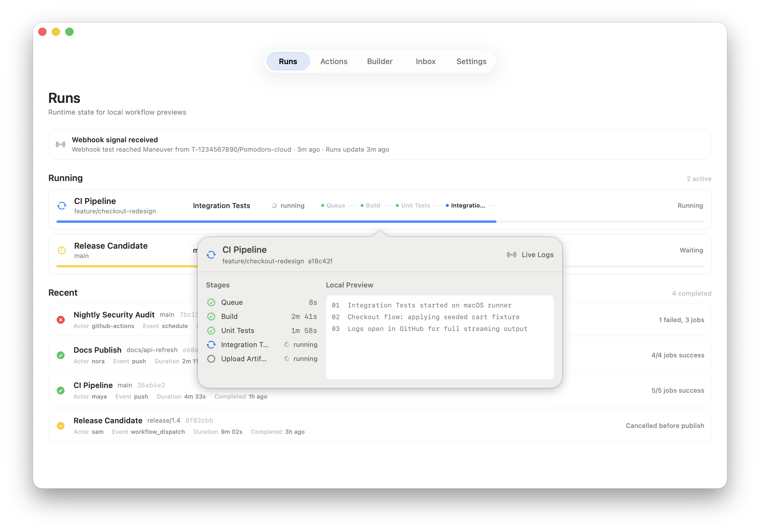Image resolution: width=760 pixels, height=532 pixels.
Task: Click the Queue stage checkmark icon
Action: click(211, 302)
